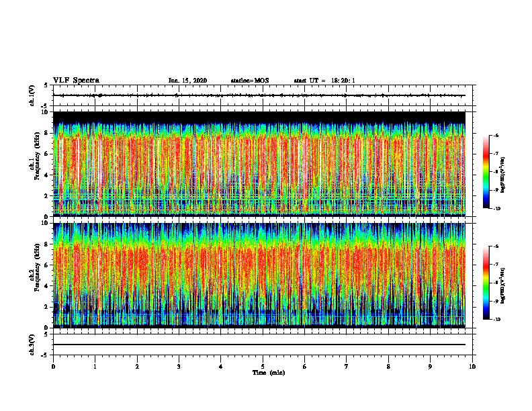The height and width of the screenshot is (411, 532).
Task: Click time axis tick label "3"
Action: 179,367
